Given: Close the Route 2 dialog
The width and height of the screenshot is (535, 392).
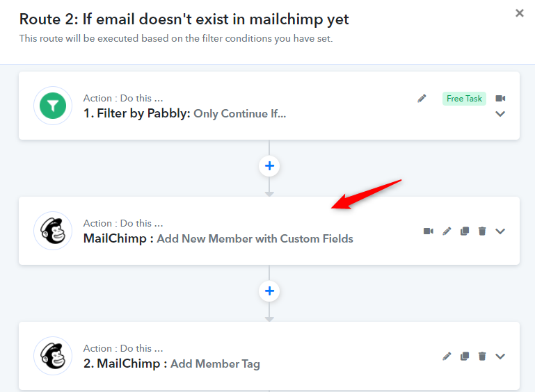Looking at the screenshot, I should tap(519, 13).
